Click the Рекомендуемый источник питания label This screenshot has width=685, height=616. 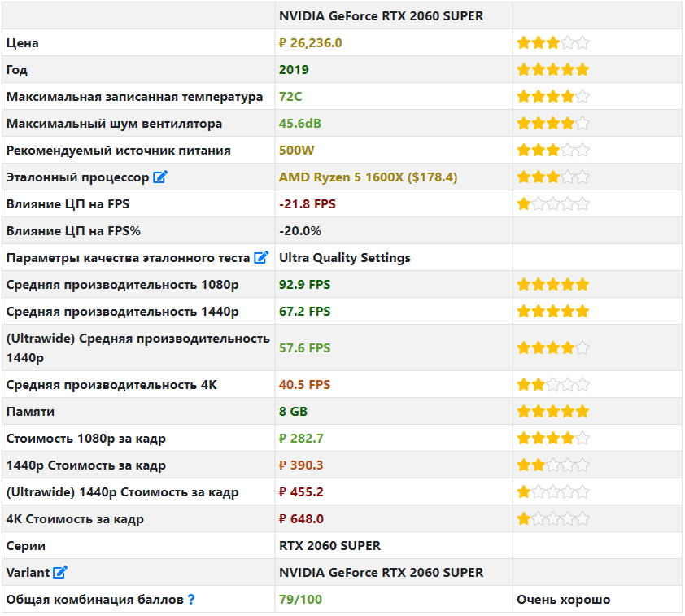click(119, 151)
